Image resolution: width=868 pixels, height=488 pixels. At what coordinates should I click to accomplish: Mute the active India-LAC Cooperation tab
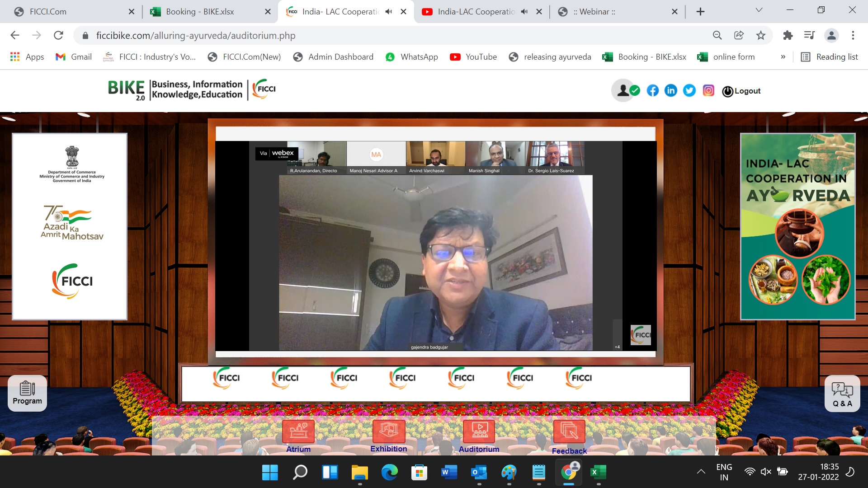389,12
